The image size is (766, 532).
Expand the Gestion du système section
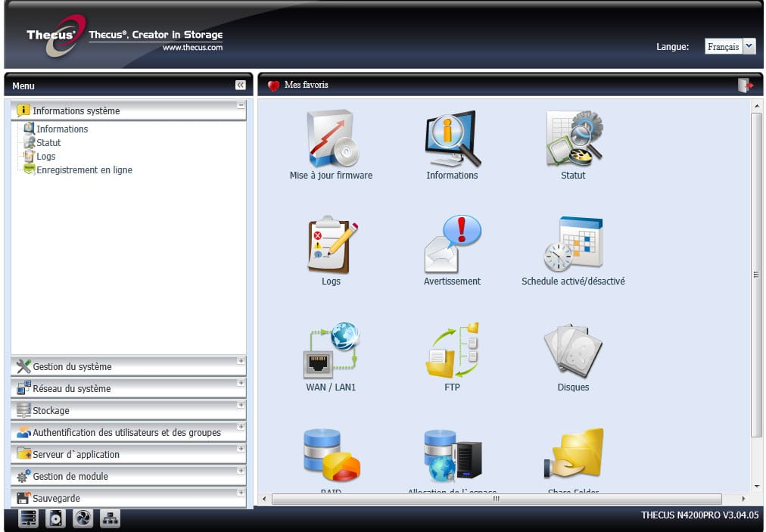[241, 361]
